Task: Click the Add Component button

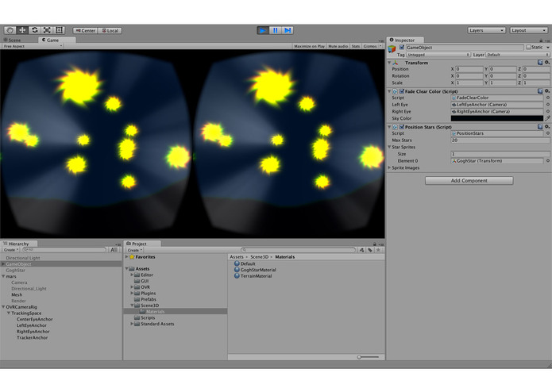Action: pos(469,180)
